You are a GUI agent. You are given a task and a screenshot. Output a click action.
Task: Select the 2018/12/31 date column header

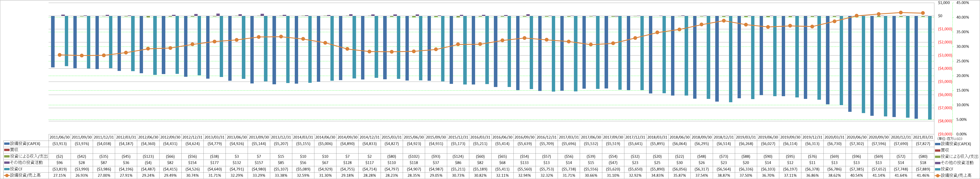[724, 137]
